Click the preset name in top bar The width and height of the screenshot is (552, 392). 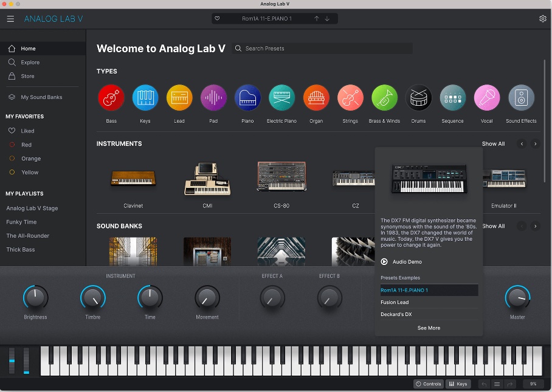point(266,19)
